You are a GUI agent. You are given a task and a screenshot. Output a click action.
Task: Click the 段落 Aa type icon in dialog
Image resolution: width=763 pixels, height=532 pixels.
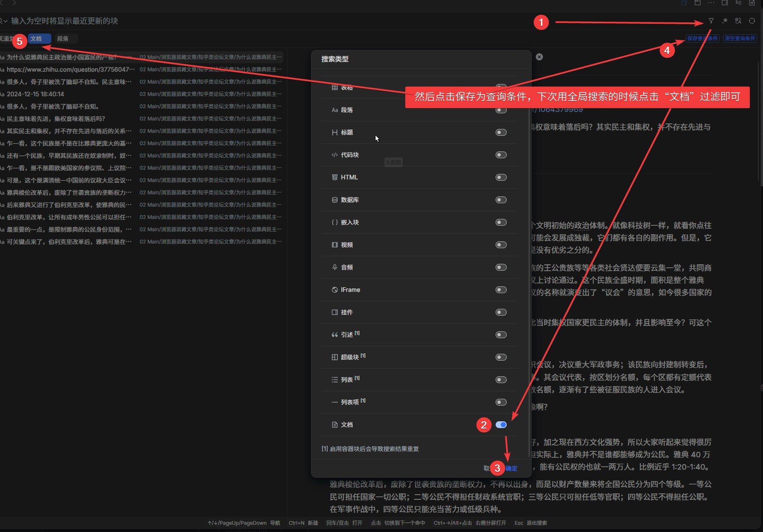pos(335,110)
